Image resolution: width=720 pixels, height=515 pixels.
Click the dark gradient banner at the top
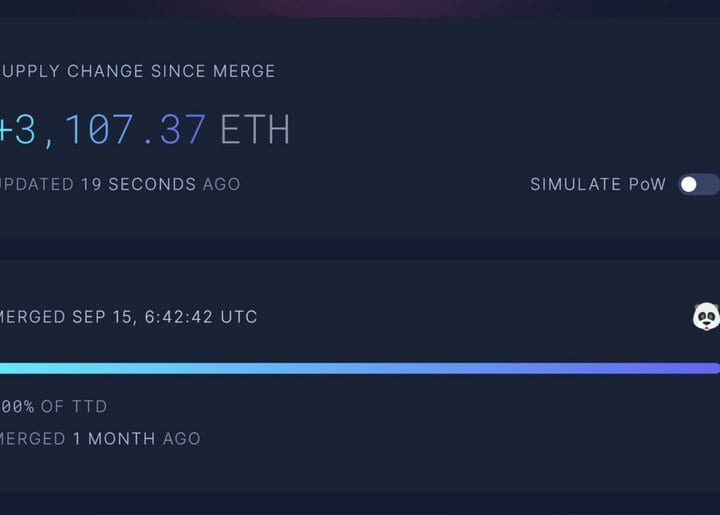(x=360, y=8)
